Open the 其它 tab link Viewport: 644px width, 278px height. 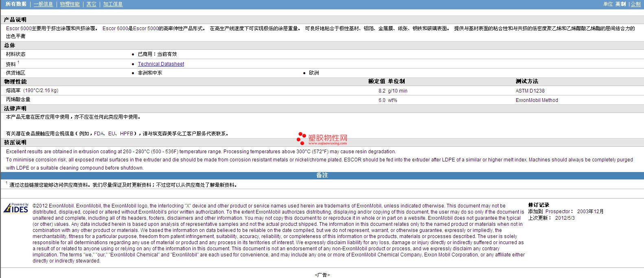(92, 4)
